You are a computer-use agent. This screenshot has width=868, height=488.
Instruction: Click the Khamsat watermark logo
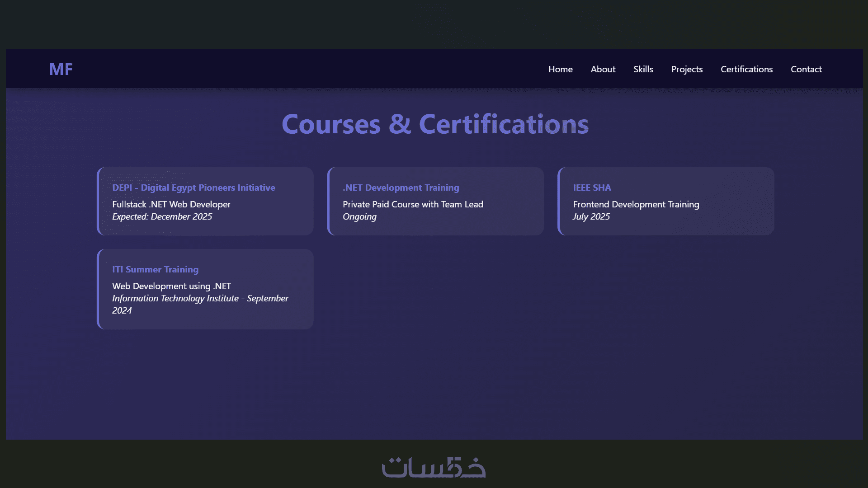click(434, 467)
